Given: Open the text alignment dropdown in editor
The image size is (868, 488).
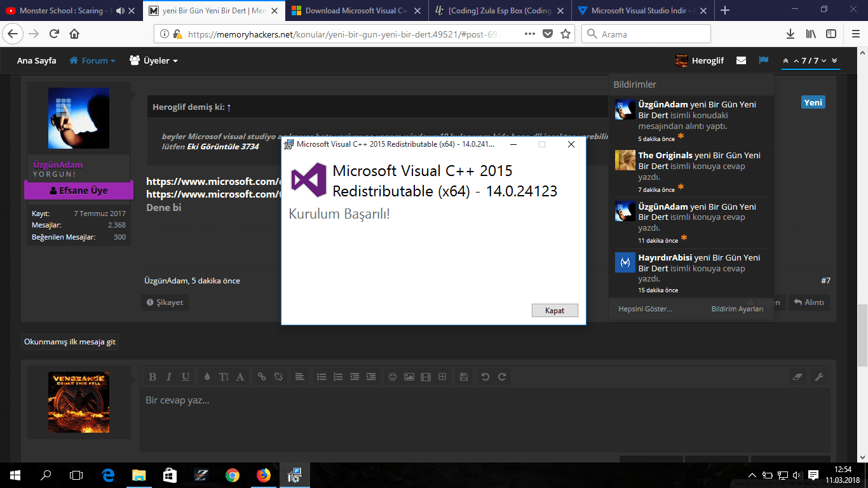Looking at the screenshot, I should pos(299,377).
